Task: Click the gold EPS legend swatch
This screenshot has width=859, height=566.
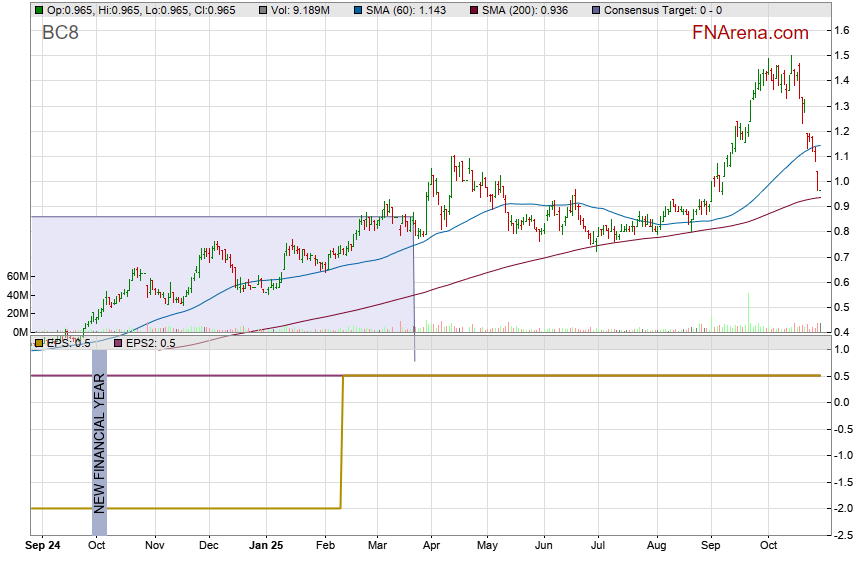Action: 38,343
